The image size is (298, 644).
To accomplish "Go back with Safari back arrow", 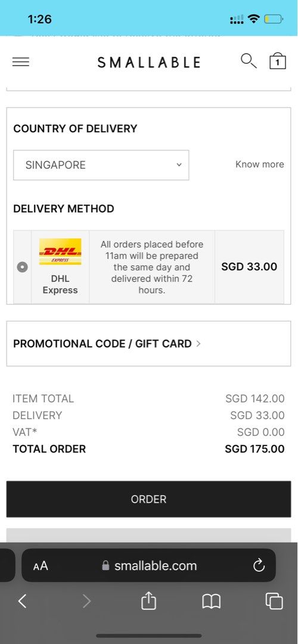I will pyautogui.click(x=23, y=602).
